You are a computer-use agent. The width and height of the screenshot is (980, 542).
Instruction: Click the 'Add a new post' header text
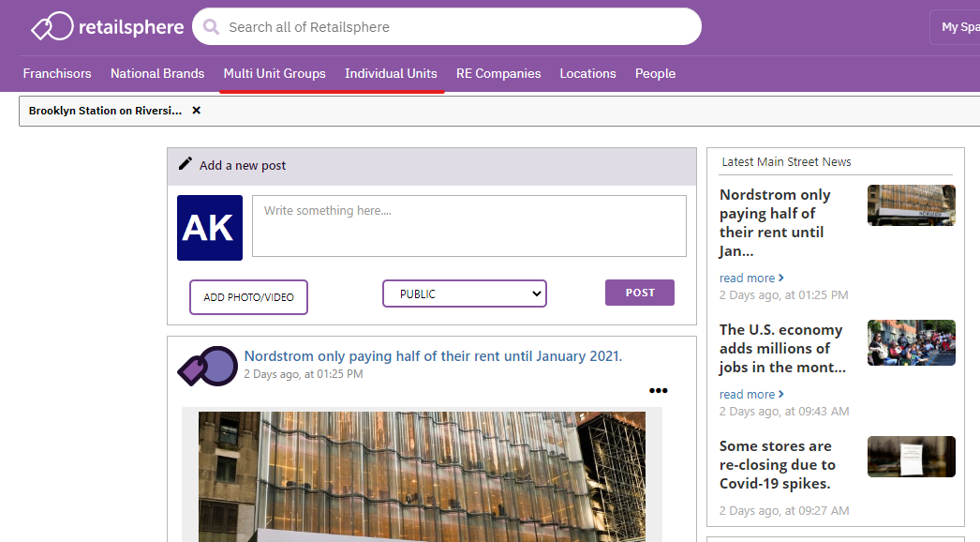coord(243,165)
